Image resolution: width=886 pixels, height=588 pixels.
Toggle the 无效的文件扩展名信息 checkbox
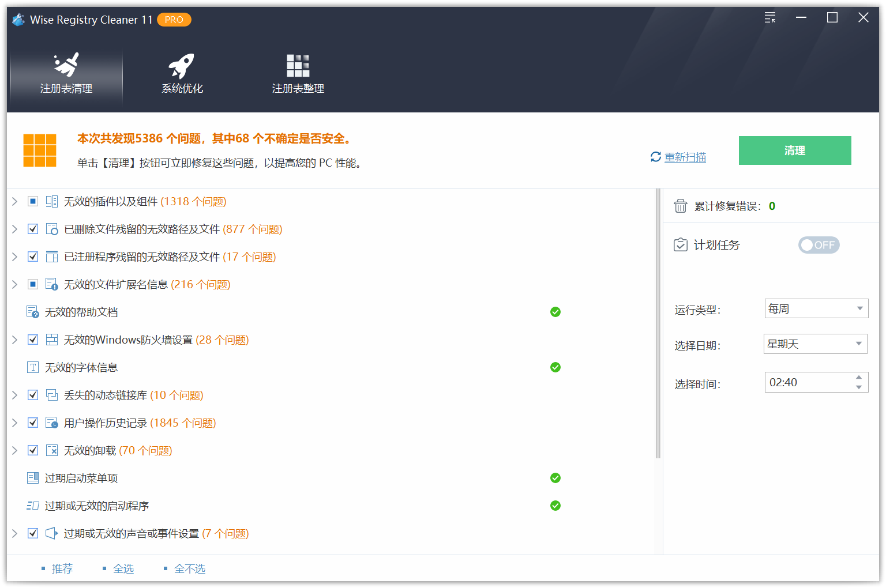[x=33, y=284]
